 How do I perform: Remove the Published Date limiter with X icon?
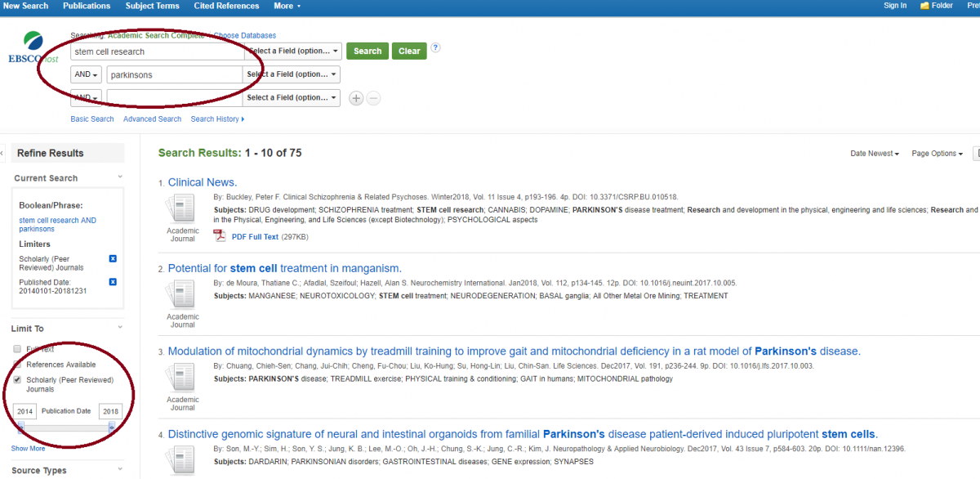click(x=113, y=282)
